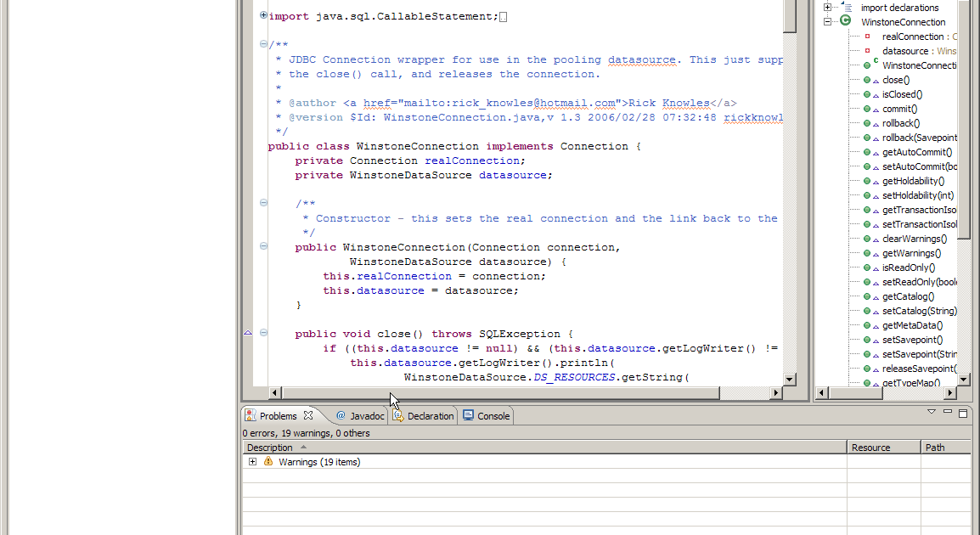Image resolution: width=980 pixels, height=535 pixels.
Task: Select getAutoCommit() in the Outline
Action: tap(917, 152)
